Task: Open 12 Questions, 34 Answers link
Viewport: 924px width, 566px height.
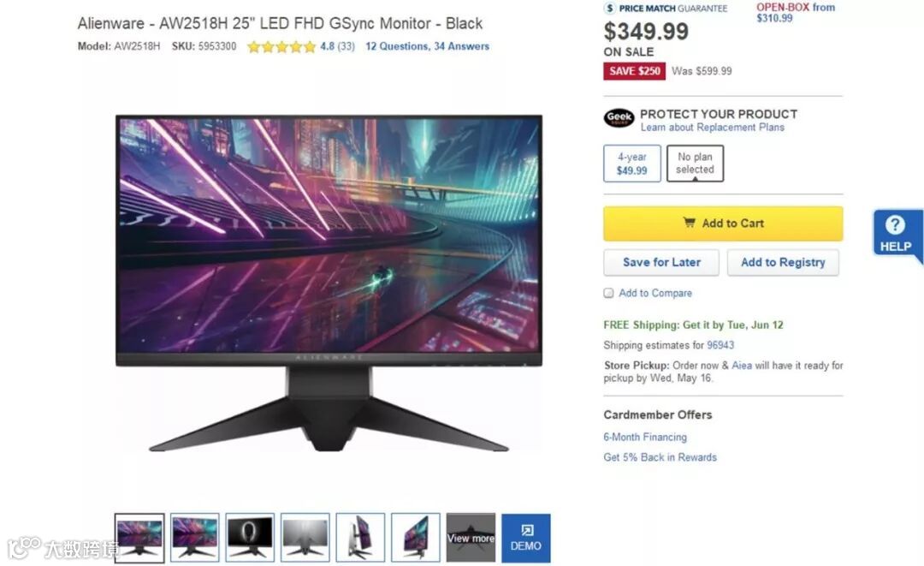Action: coord(427,46)
